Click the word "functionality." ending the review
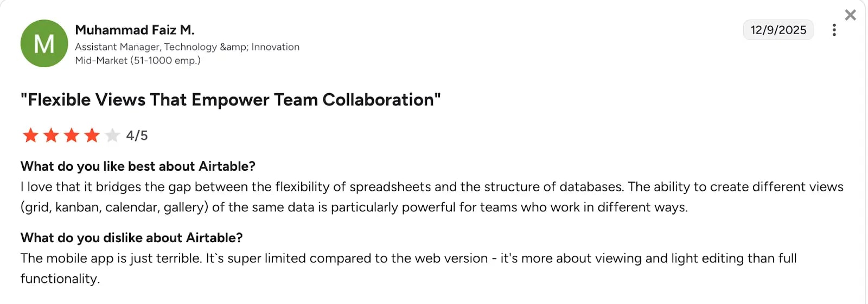Viewport: 868px width, 304px height. (60, 279)
